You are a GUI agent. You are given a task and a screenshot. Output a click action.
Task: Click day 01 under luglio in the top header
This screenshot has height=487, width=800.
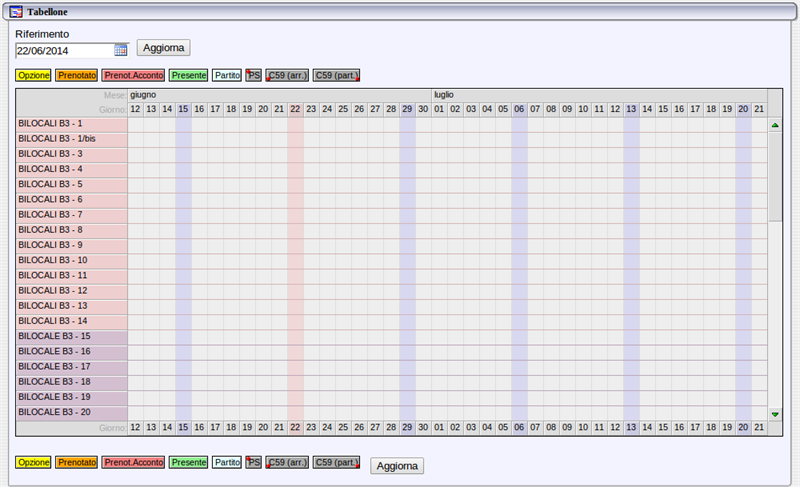[439, 109]
